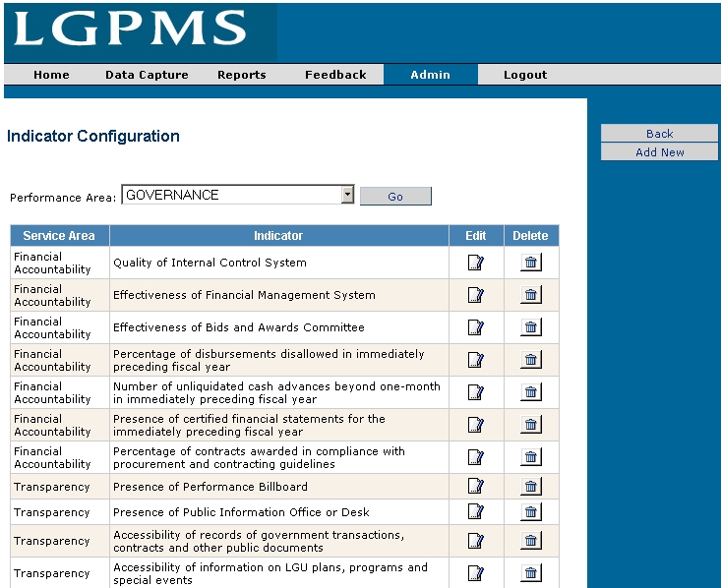721x588 pixels.
Task: Delete Effectiveness of Bids and Awards Committee
Action: pos(531,327)
